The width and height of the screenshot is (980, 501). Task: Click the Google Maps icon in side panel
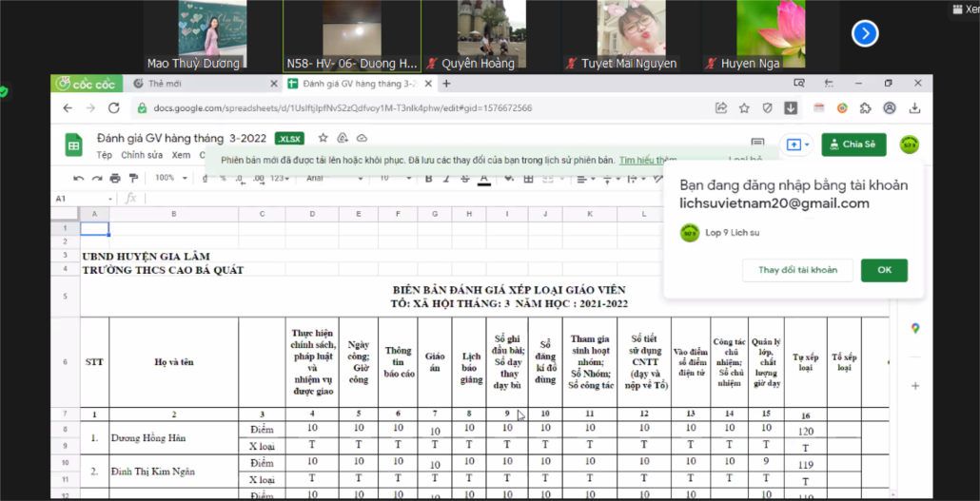pyautogui.click(x=915, y=328)
